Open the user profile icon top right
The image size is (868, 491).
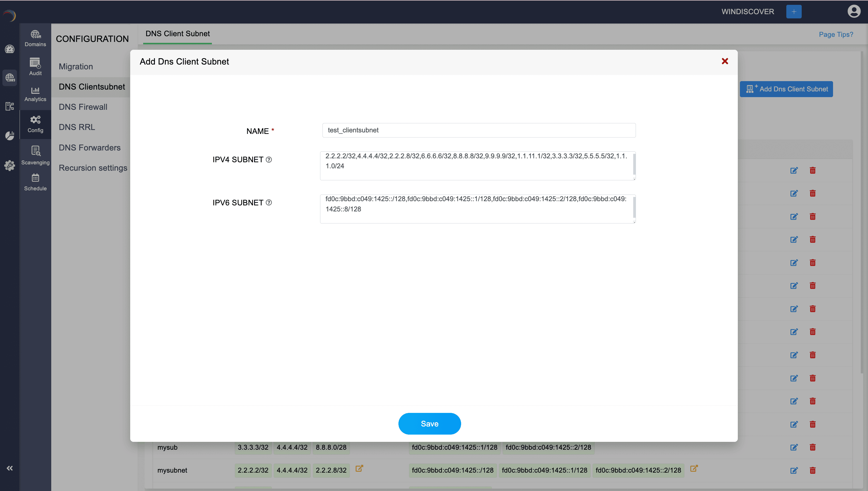pos(854,11)
